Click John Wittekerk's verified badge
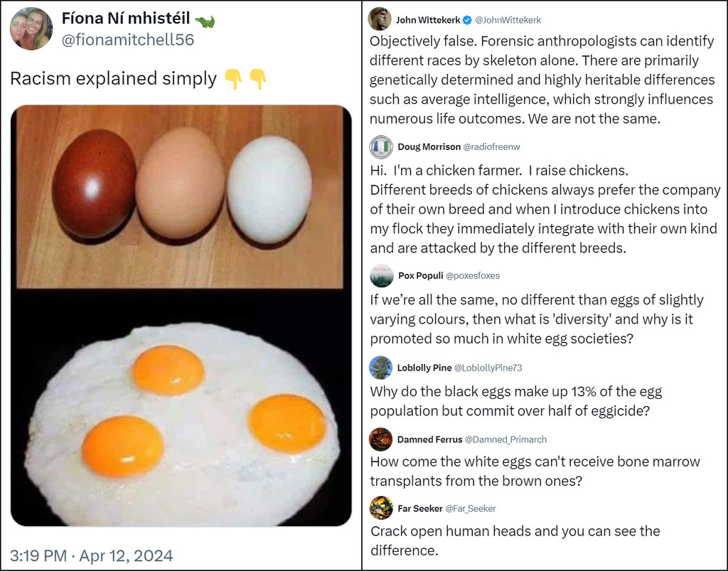The width and height of the screenshot is (728, 571). [467, 20]
